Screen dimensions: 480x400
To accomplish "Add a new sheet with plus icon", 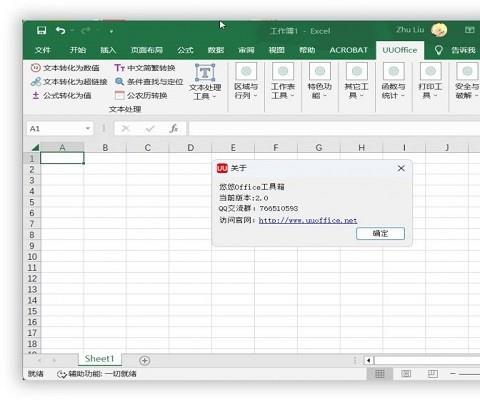I will point(144,360).
